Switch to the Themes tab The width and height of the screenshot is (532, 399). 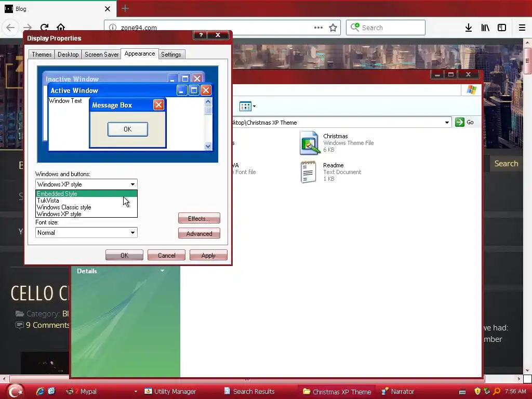click(x=42, y=54)
